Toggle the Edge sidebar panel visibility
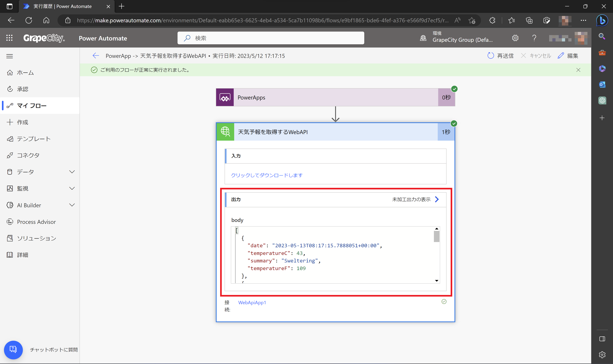This screenshot has width=613, height=364. [602, 339]
